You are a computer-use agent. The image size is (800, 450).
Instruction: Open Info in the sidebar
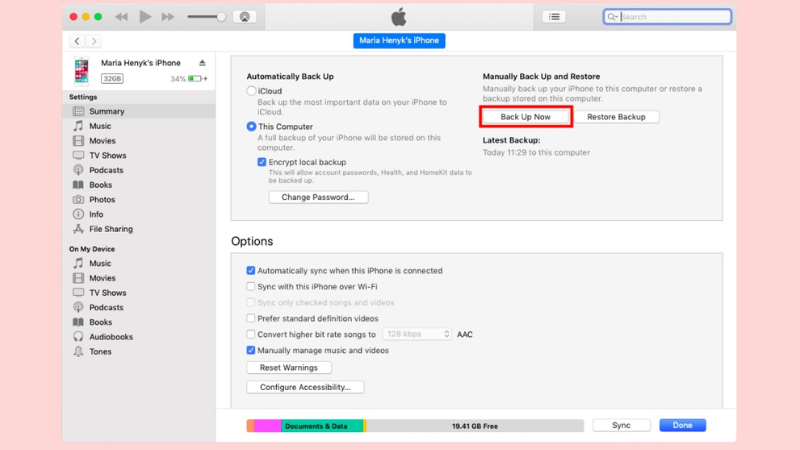[x=139, y=215]
